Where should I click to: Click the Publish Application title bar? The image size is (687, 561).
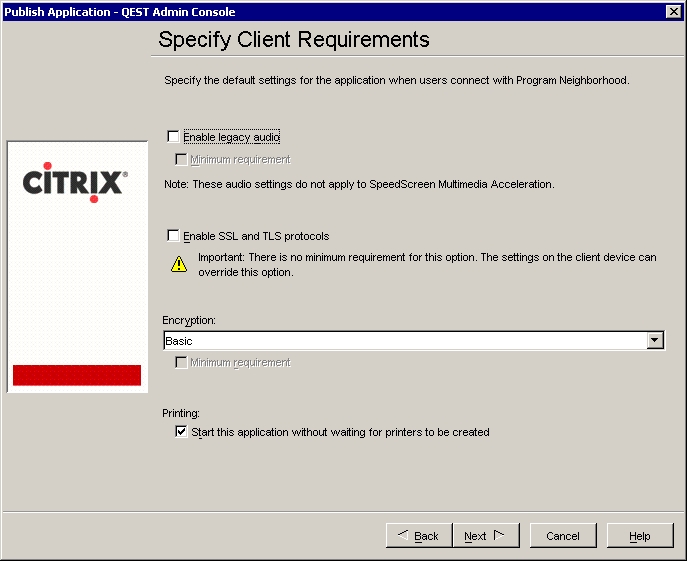click(300, 11)
